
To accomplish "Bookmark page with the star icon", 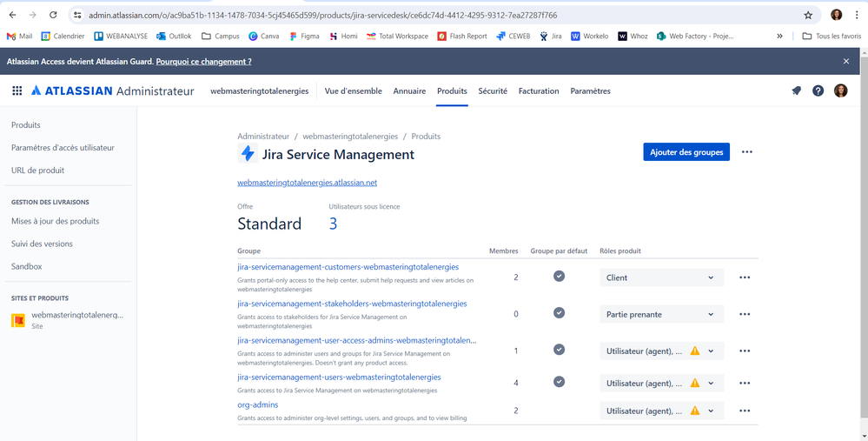I will point(808,15).
